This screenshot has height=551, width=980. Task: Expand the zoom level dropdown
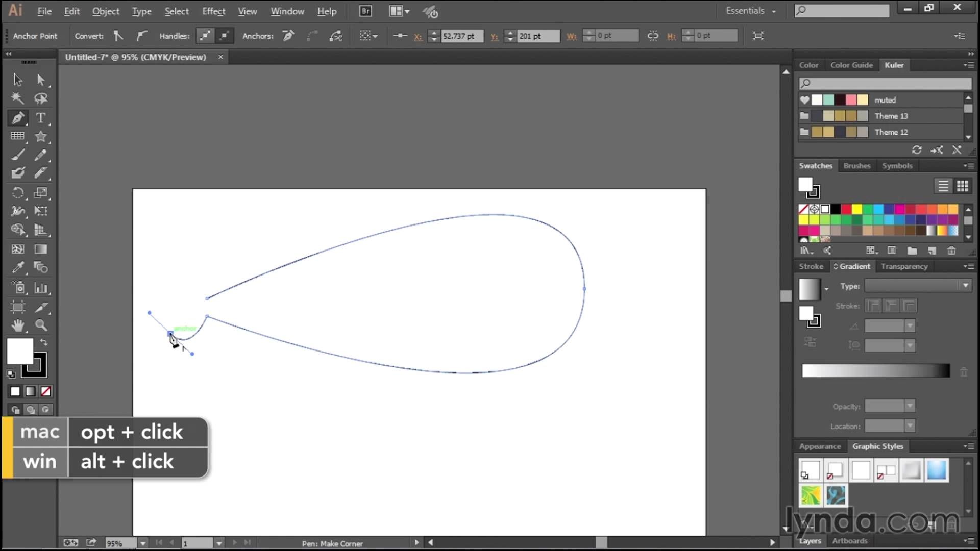coord(143,543)
